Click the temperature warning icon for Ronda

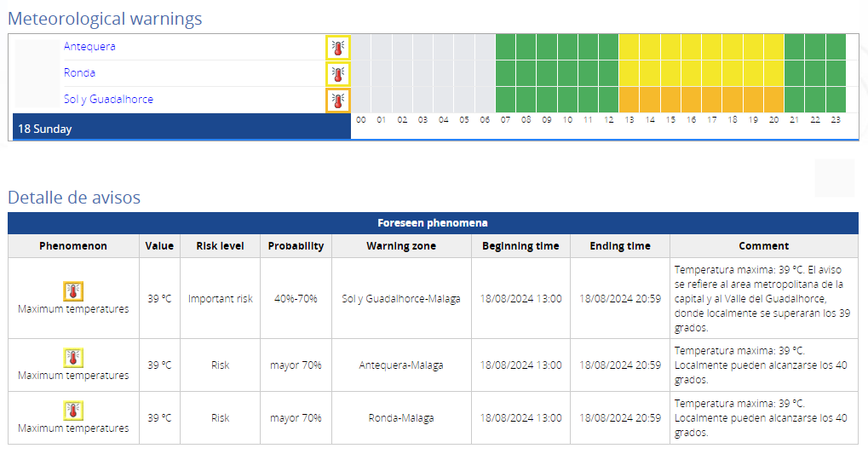click(338, 74)
